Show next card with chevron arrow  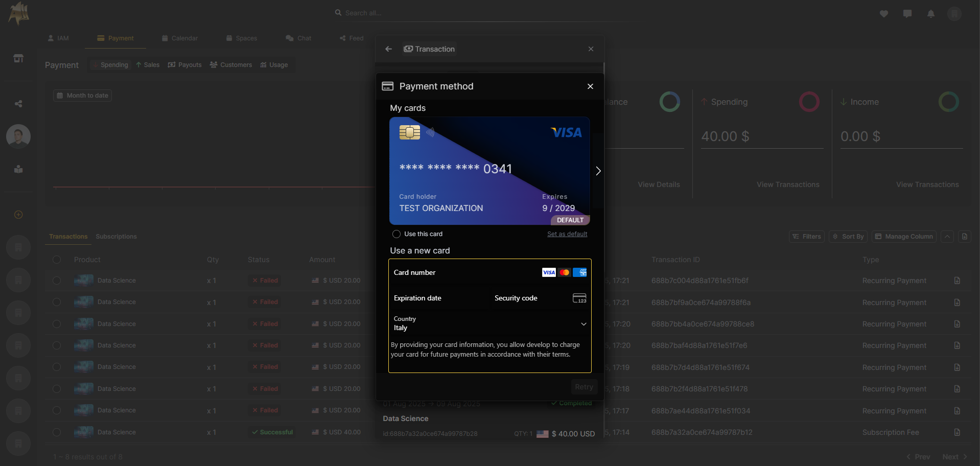598,171
